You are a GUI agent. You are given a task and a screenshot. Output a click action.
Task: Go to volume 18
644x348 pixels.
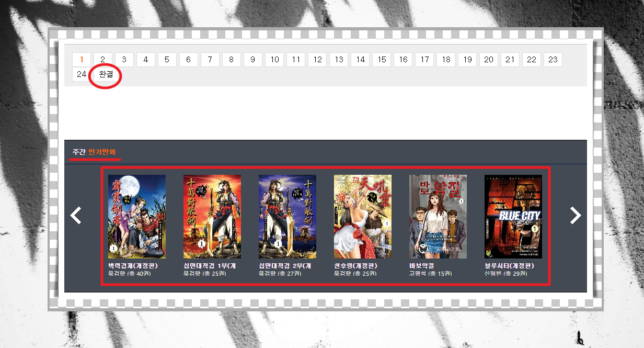coord(446,60)
